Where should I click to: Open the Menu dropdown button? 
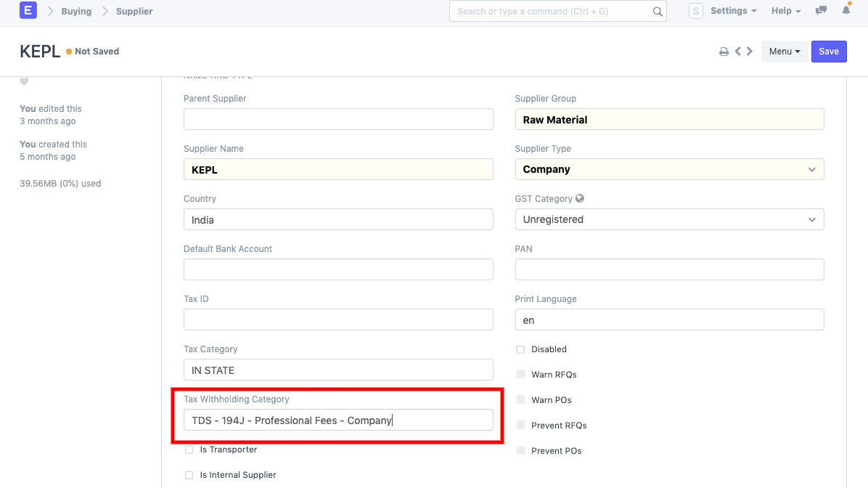tap(785, 52)
